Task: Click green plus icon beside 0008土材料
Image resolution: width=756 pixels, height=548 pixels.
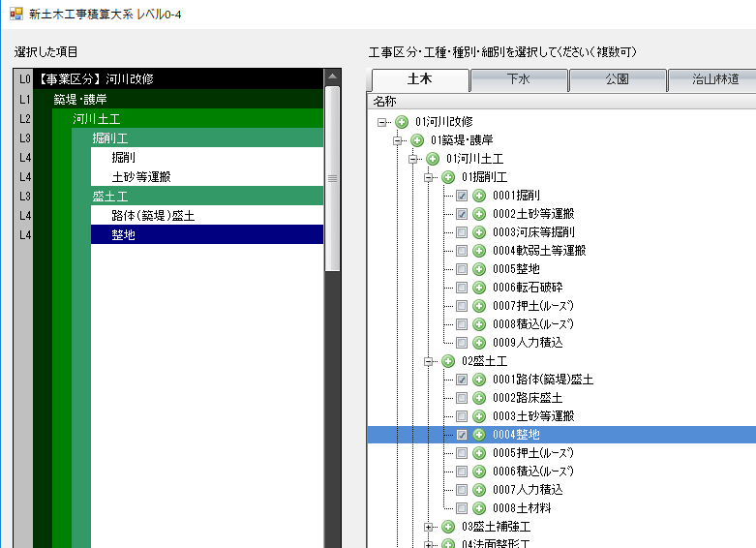Action: coord(479,508)
